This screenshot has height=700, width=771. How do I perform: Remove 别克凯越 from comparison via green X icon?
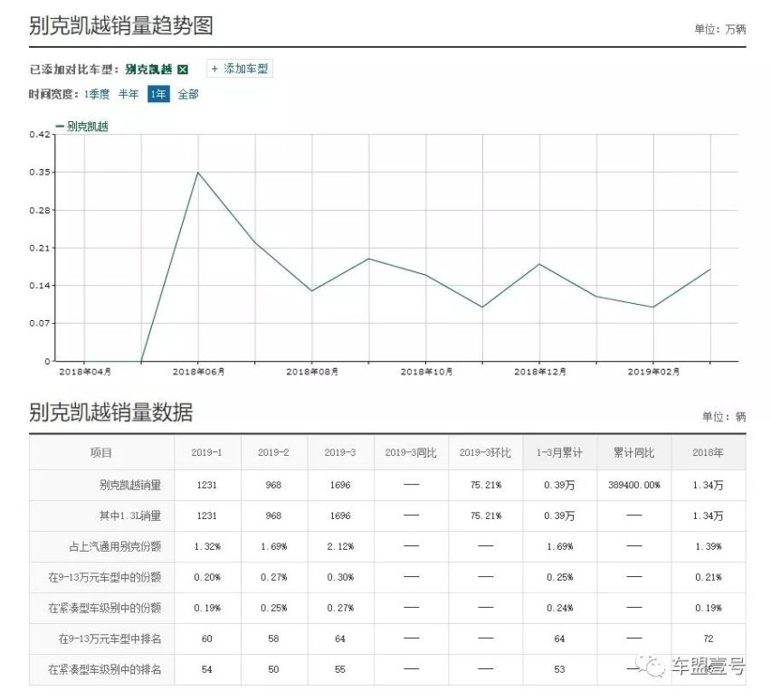click(x=183, y=70)
